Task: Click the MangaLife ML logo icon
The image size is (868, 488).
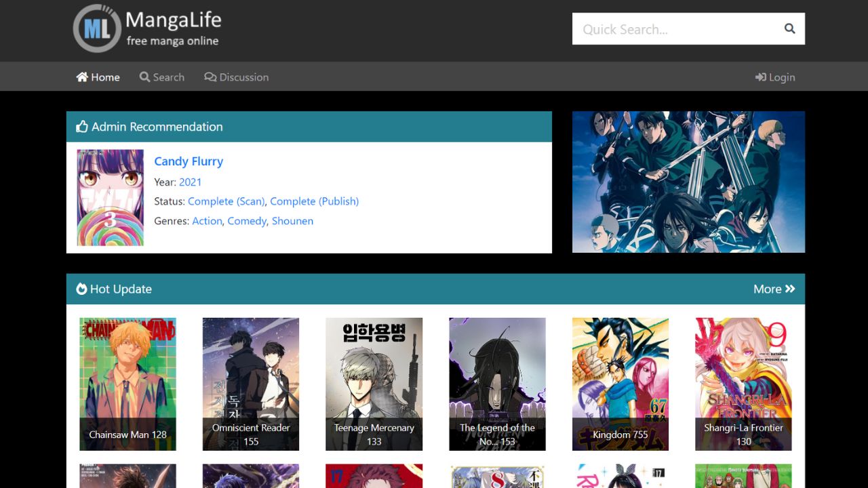Action: coord(97,28)
